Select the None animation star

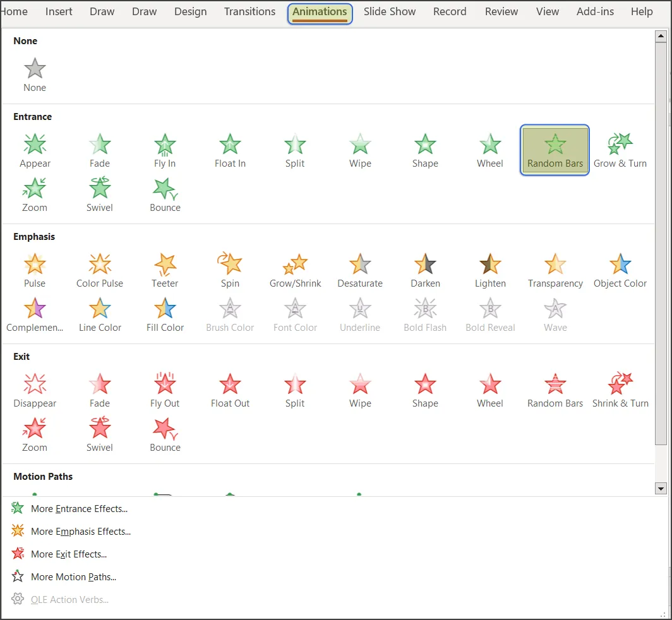coord(35,75)
